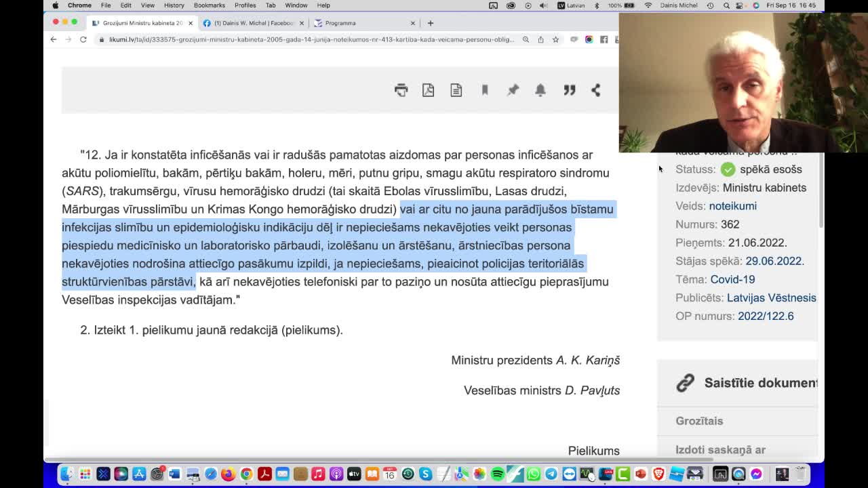Enable notifications with the bell icon
This screenshot has width=868, height=488.
point(540,90)
